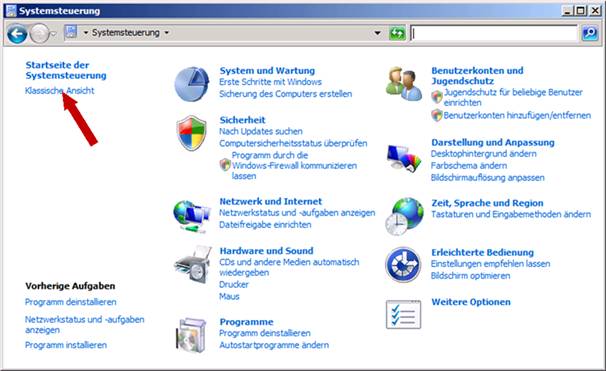Click shield icon beside Jugendschutz einrichten

(437, 97)
